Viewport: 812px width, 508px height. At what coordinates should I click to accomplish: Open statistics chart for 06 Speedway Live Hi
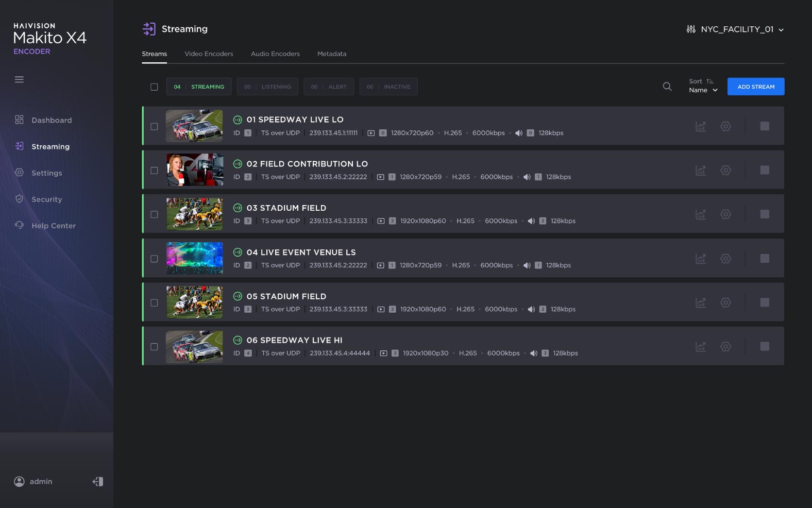[x=701, y=347]
